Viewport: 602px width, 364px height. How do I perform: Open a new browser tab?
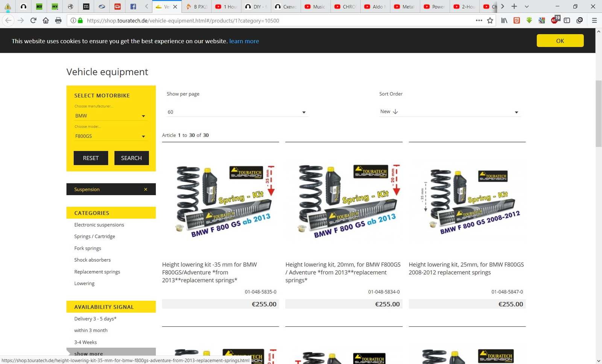tap(514, 6)
